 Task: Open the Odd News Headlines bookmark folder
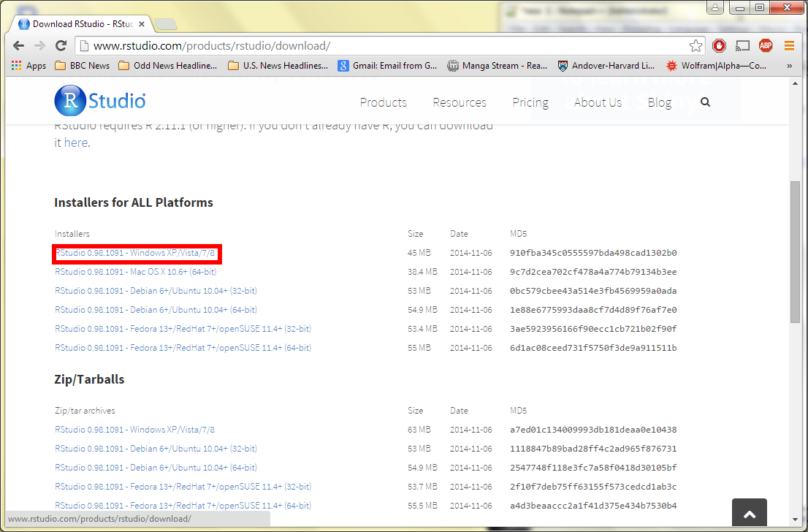(x=168, y=66)
